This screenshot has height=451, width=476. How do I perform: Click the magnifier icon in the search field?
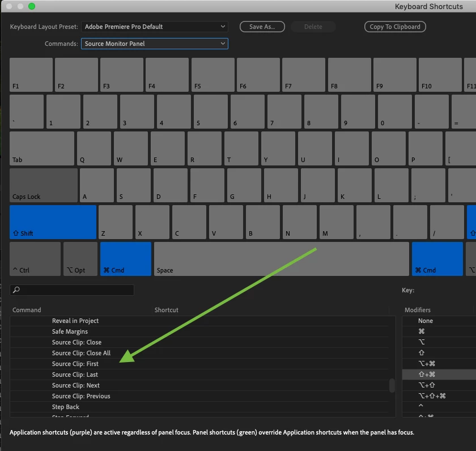click(16, 290)
